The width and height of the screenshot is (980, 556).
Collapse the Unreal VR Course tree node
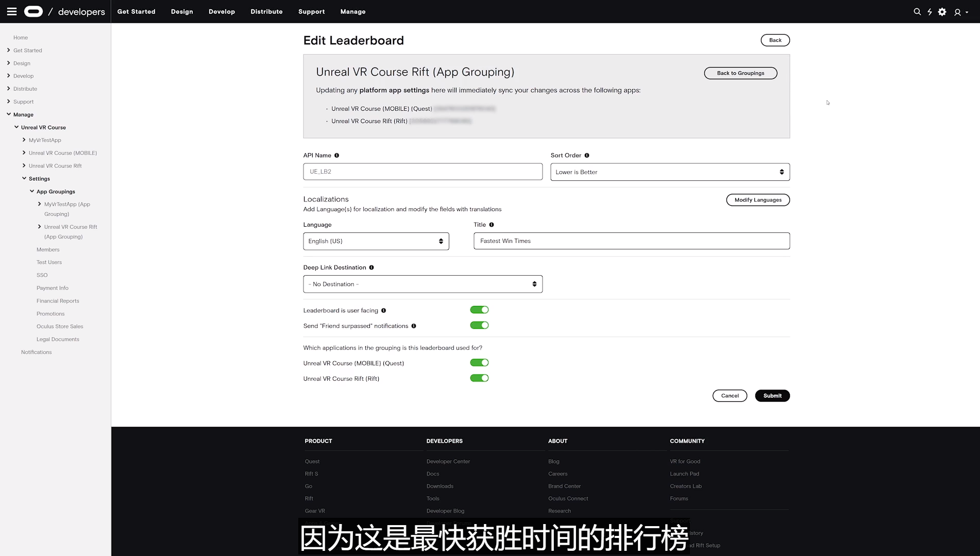coord(16,127)
